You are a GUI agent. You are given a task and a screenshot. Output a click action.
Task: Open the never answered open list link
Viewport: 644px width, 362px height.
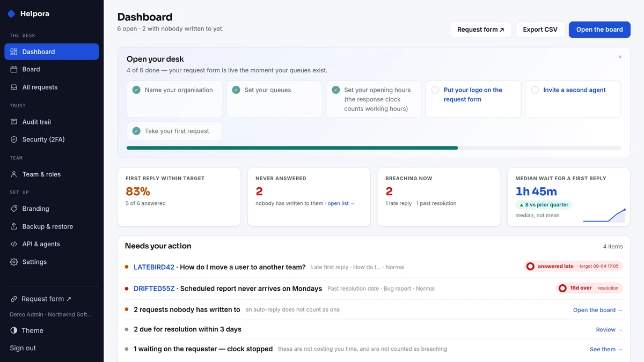tap(341, 203)
